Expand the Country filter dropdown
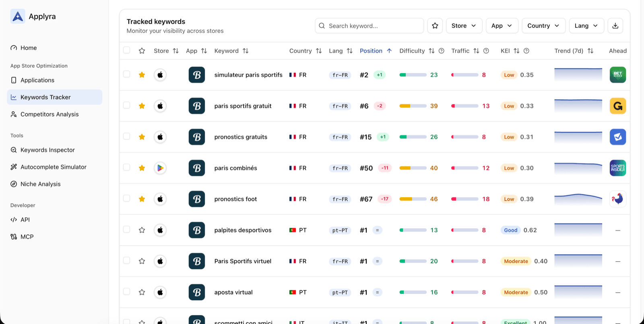The image size is (644, 324). click(543, 26)
